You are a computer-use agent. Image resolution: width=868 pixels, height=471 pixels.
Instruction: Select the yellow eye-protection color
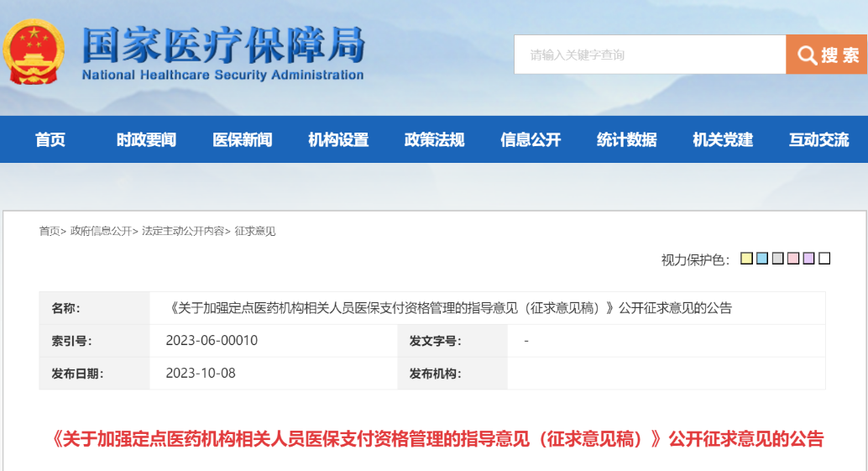click(x=746, y=259)
